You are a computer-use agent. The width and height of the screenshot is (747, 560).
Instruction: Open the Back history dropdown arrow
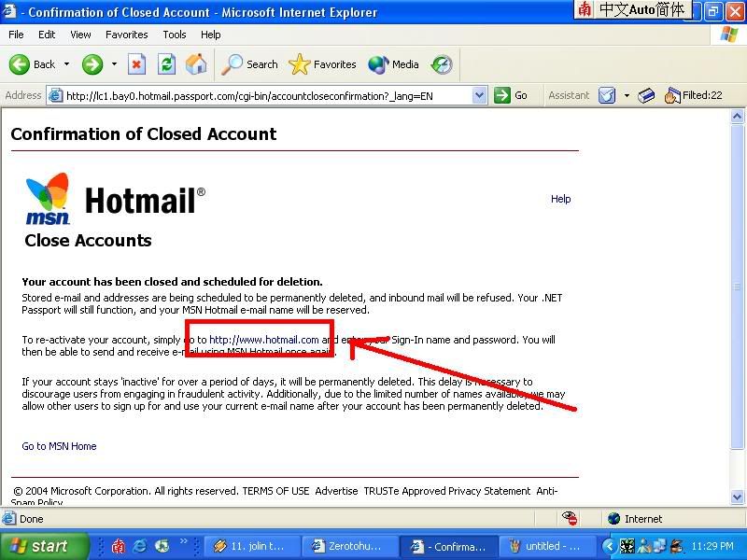[x=66, y=63]
